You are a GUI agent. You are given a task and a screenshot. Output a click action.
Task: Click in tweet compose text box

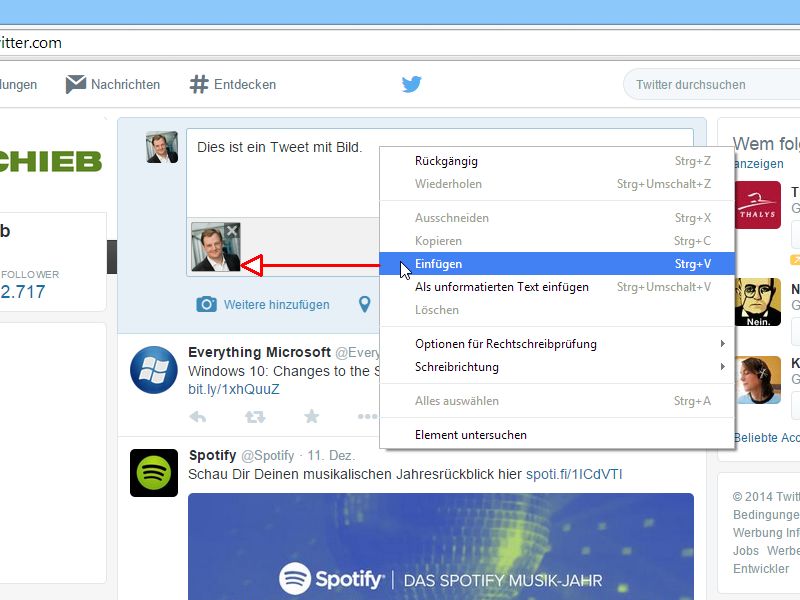tap(283, 173)
